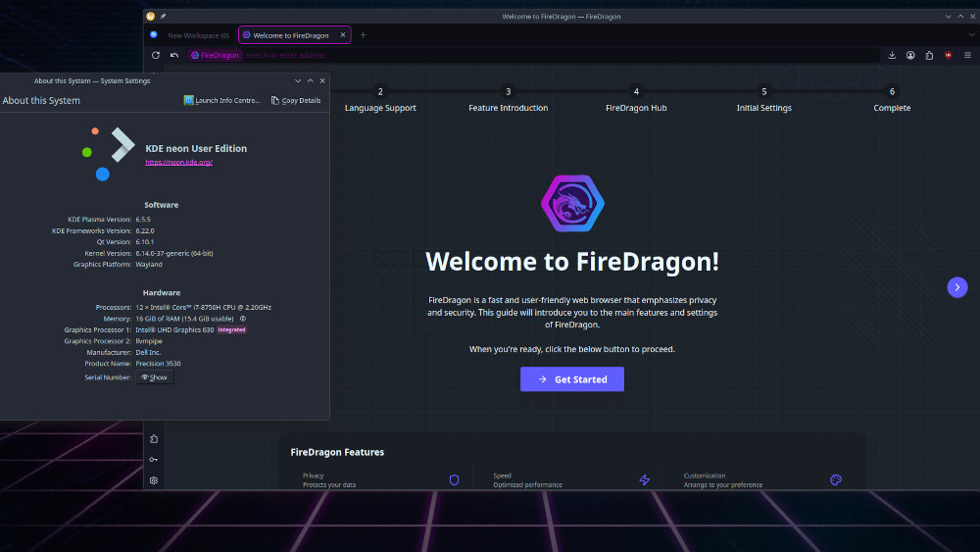Screen dimensions: 980x552
Task: Click the undo arrow icon in browser toolbar
Action: click(x=174, y=55)
